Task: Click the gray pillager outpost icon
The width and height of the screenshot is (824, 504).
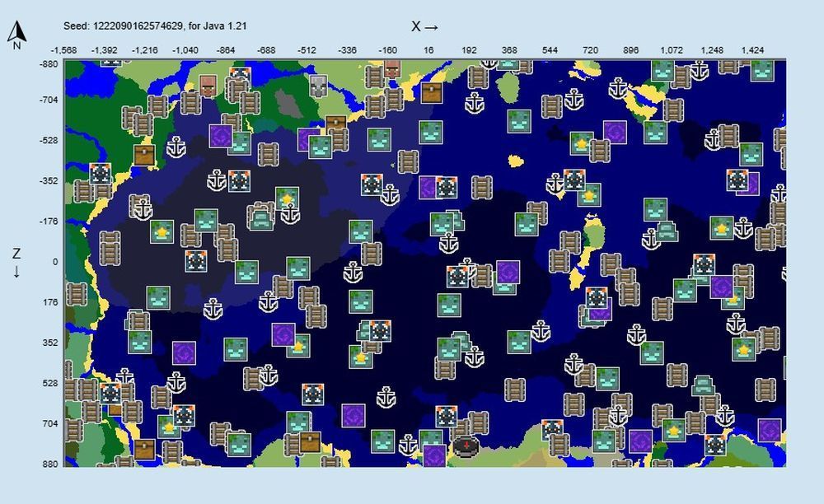Action: coord(318,85)
